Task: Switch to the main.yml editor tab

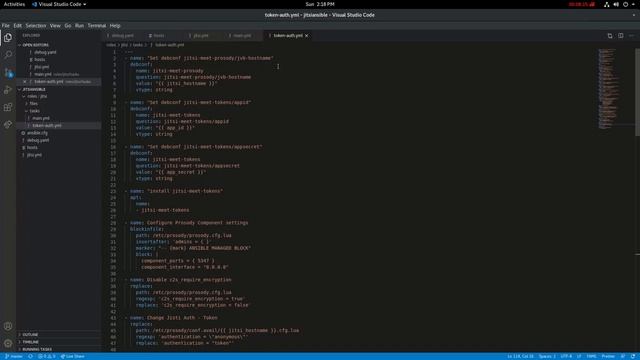Action: click(243, 36)
